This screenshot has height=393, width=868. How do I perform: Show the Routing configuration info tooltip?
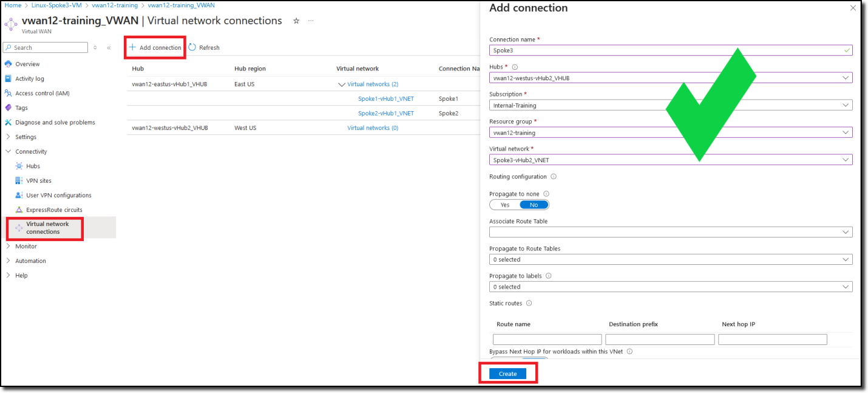point(553,177)
